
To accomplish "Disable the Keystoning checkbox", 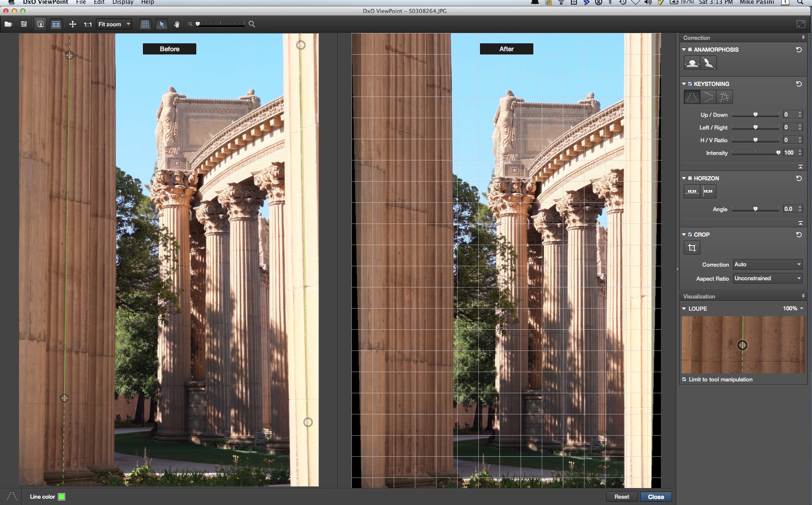I will (690, 84).
